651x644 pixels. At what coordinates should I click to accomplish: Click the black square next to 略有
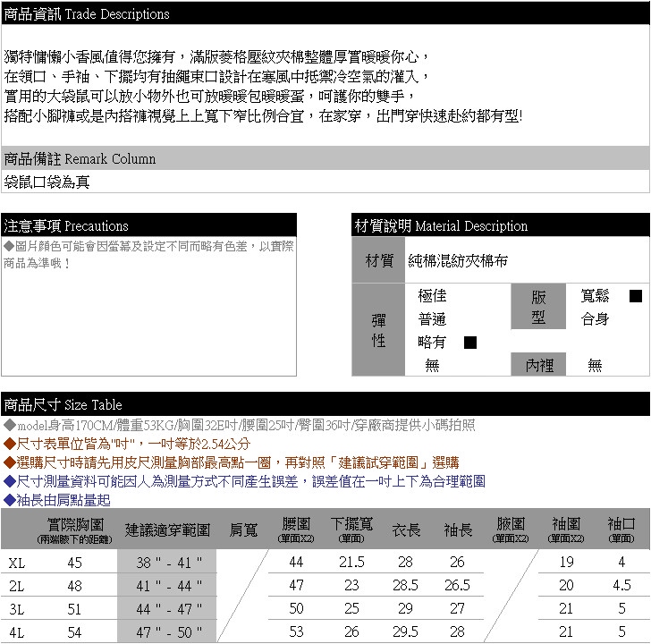click(x=470, y=342)
